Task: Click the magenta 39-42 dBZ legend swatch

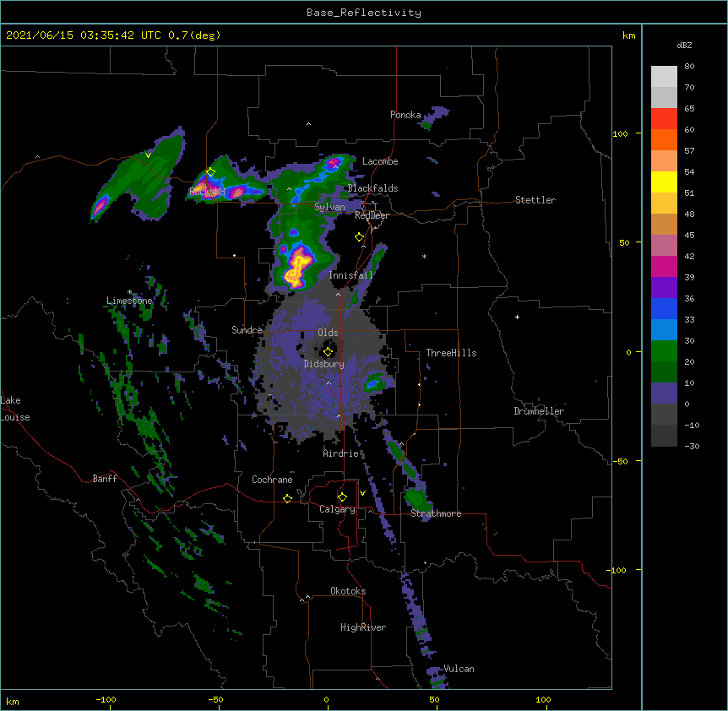Action: [664, 266]
